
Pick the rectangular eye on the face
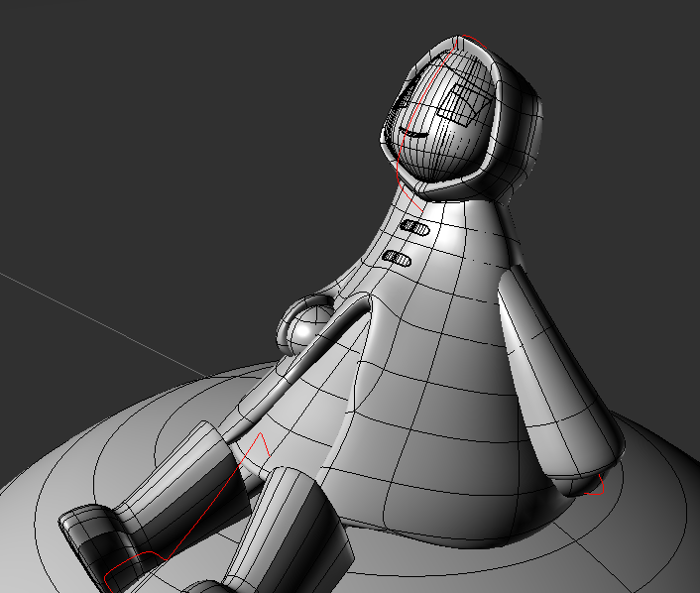click(466, 104)
